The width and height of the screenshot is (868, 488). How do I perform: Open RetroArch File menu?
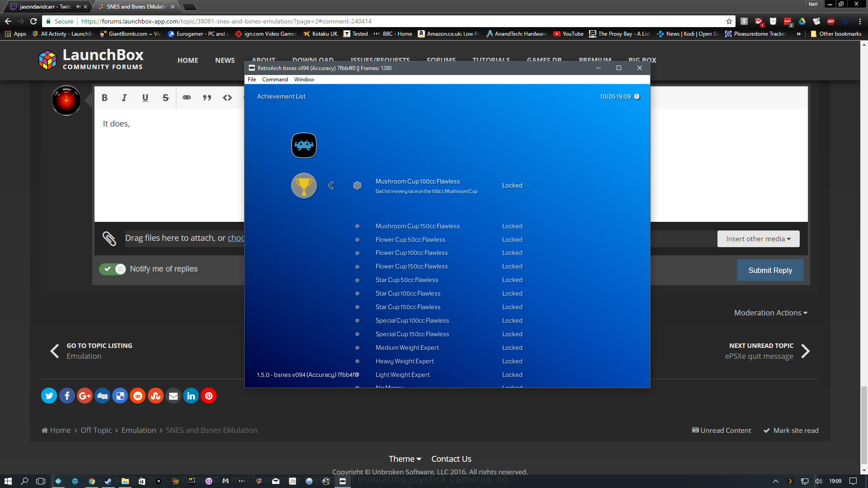[x=252, y=80]
